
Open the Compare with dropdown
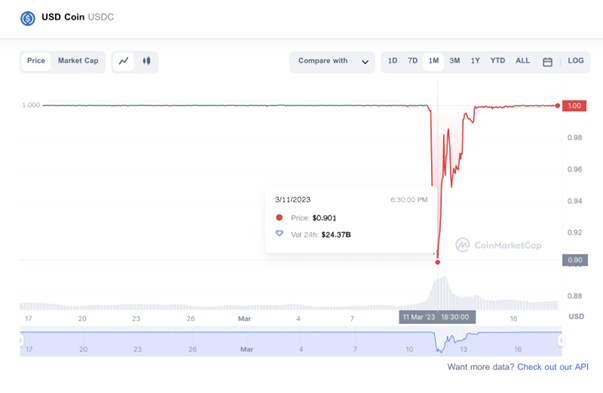(x=332, y=62)
